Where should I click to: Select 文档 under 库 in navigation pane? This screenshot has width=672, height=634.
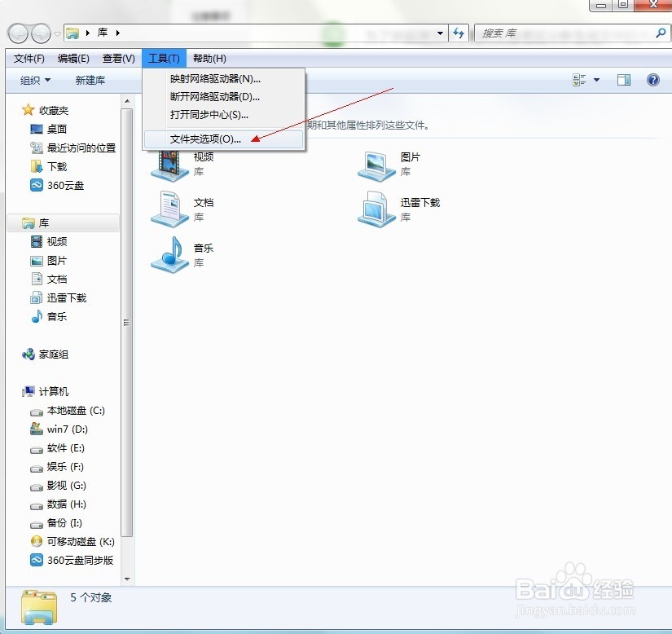[x=48, y=279]
